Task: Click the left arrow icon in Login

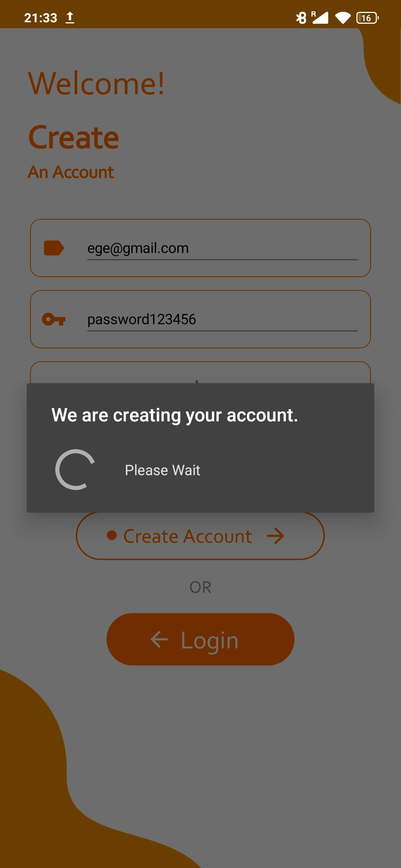Action: pyautogui.click(x=159, y=640)
